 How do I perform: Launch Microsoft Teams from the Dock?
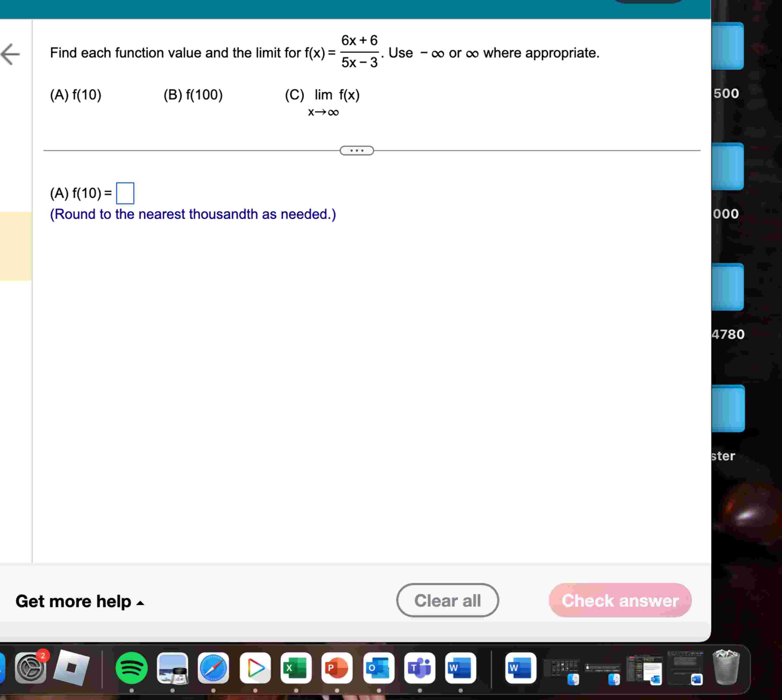click(419, 669)
